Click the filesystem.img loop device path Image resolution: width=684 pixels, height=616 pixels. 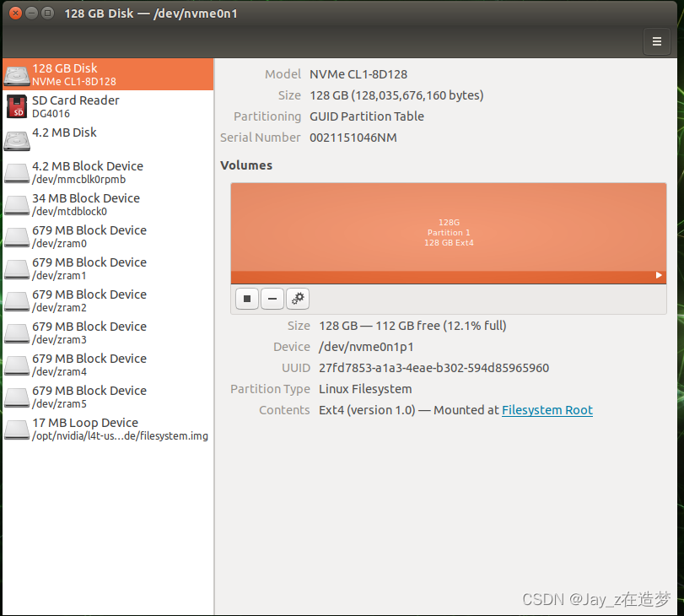pyautogui.click(x=120, y=436)
